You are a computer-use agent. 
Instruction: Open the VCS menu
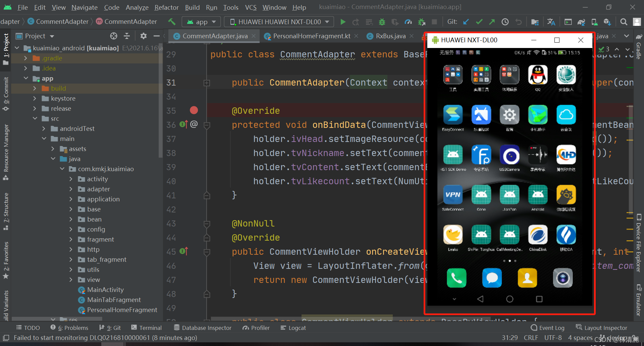point(251,7)
